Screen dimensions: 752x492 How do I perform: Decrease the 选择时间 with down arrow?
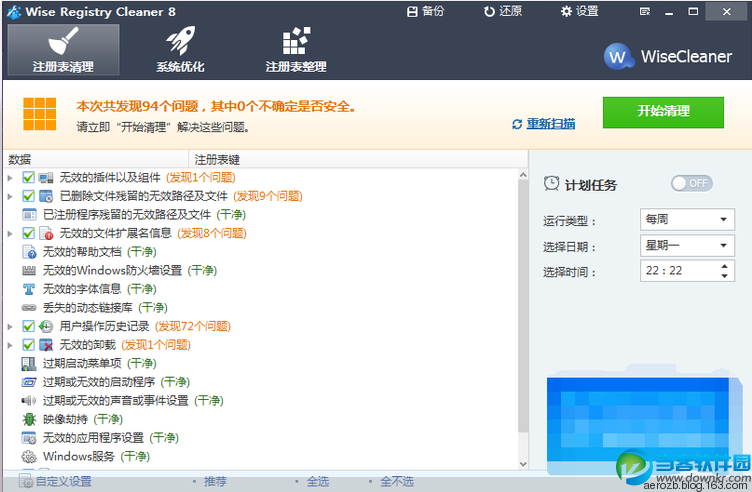tap(724, 276)
